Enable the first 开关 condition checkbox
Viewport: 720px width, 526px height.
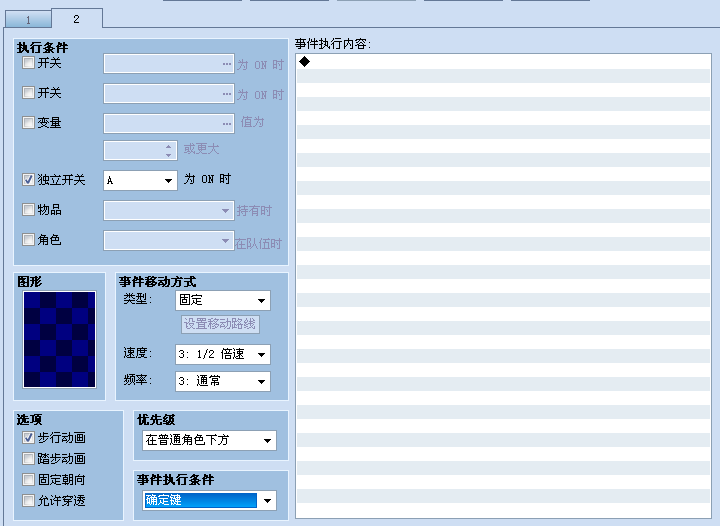28,63
